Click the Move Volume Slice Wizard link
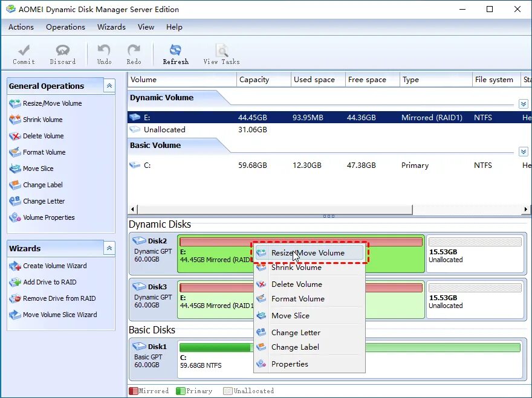Viewport: 532px width, 398px height. 60,315
